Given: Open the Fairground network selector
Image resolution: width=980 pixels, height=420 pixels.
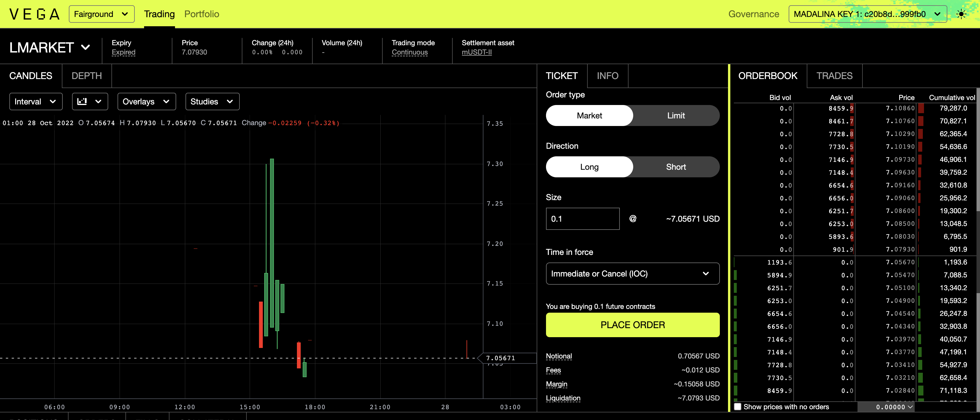Looking at the screenshot, I should click(x=101, y=14).
